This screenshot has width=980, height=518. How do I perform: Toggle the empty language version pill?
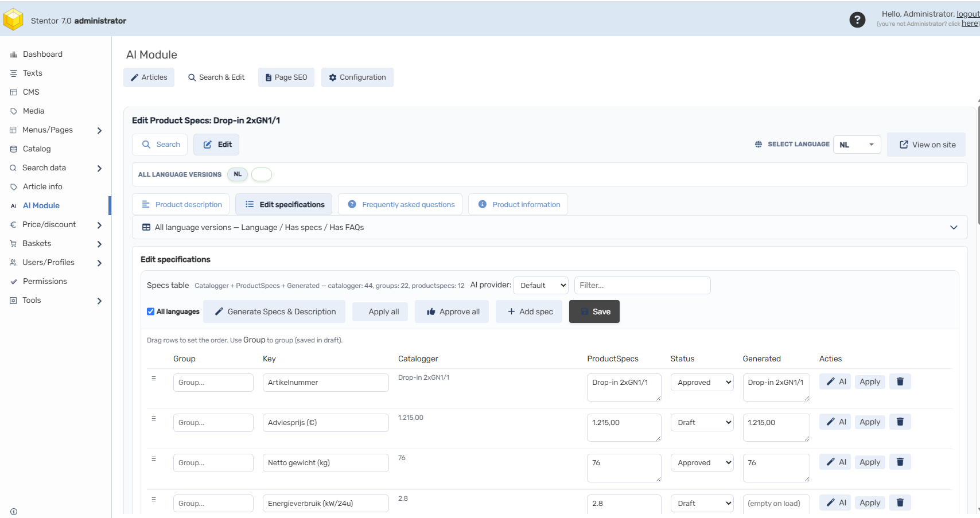pos(262,174)
